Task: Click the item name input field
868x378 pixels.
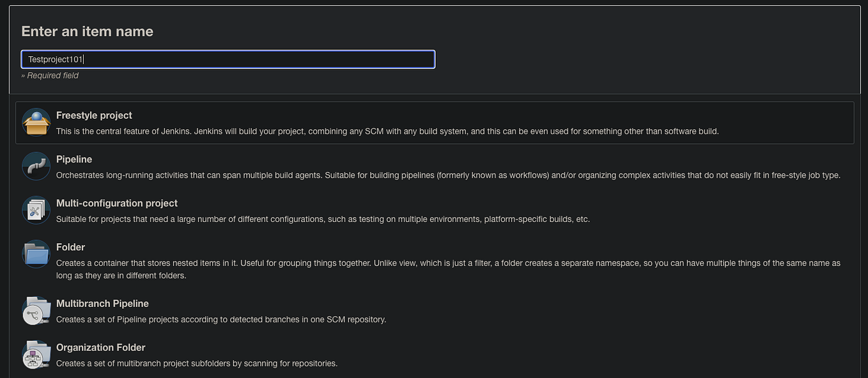Action: (x=228, y=59)
